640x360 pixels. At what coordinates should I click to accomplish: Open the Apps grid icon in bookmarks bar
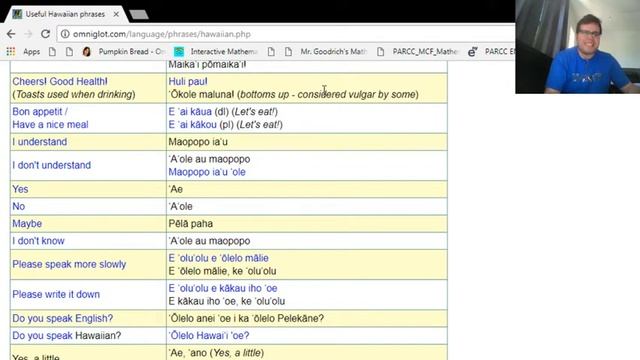[x=11, y=51]
